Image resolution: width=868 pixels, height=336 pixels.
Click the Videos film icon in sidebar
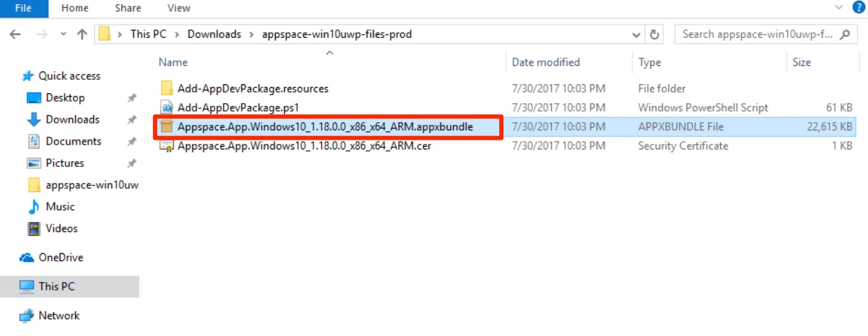pyautogui.click(x=34, y=228)
